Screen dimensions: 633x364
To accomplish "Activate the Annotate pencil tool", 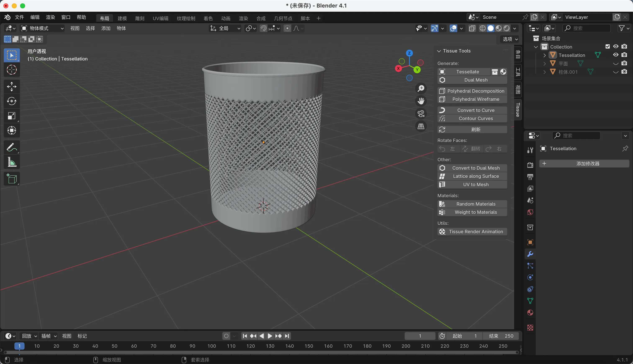I will tap(12, 147).
